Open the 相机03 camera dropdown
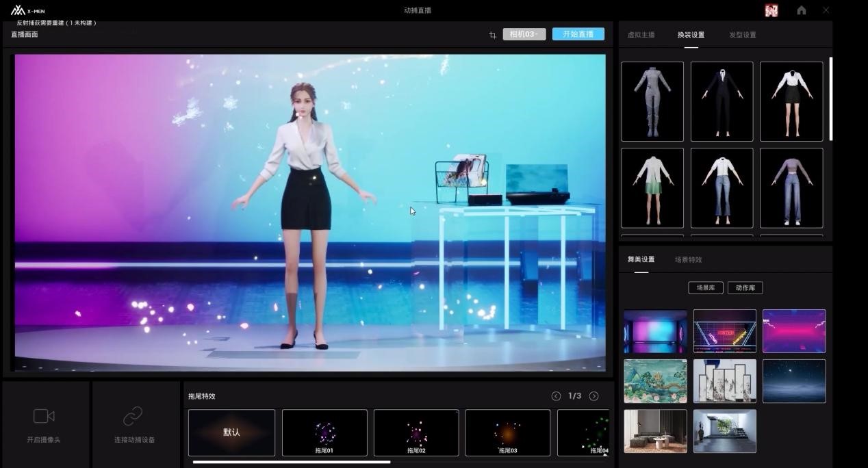This screenshot has width=868, height=468. point(524,34)
